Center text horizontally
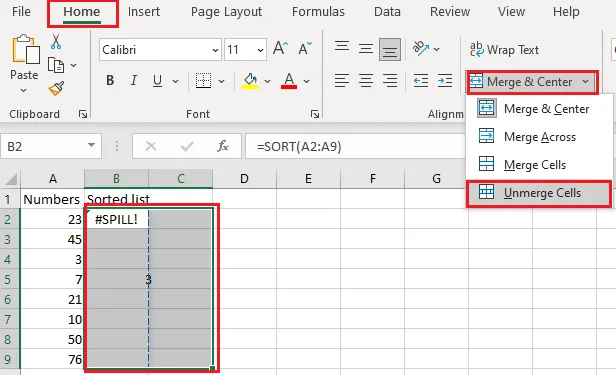Screen dimensions: 616x375 [366, 81]
